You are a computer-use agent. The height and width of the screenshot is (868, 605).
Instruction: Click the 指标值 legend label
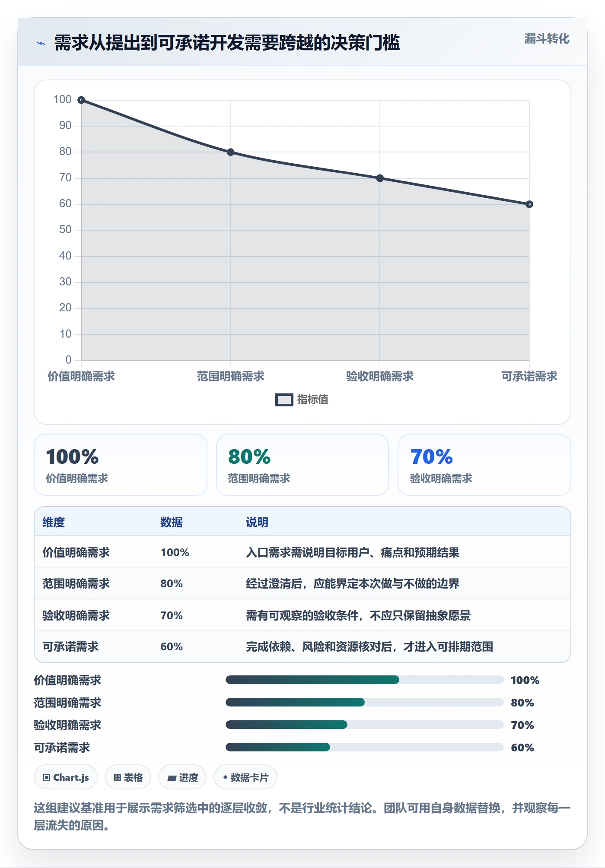pos(313,400)
